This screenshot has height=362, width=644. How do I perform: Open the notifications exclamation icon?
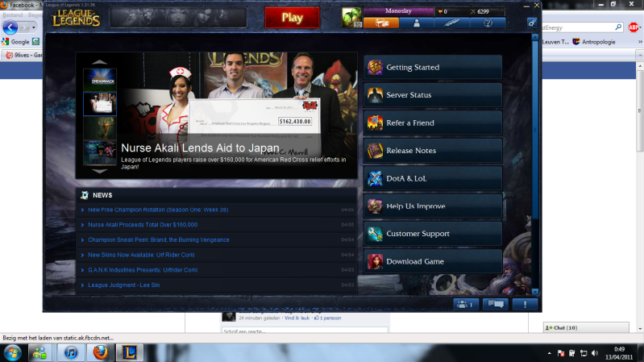click(x=525, y=304)
